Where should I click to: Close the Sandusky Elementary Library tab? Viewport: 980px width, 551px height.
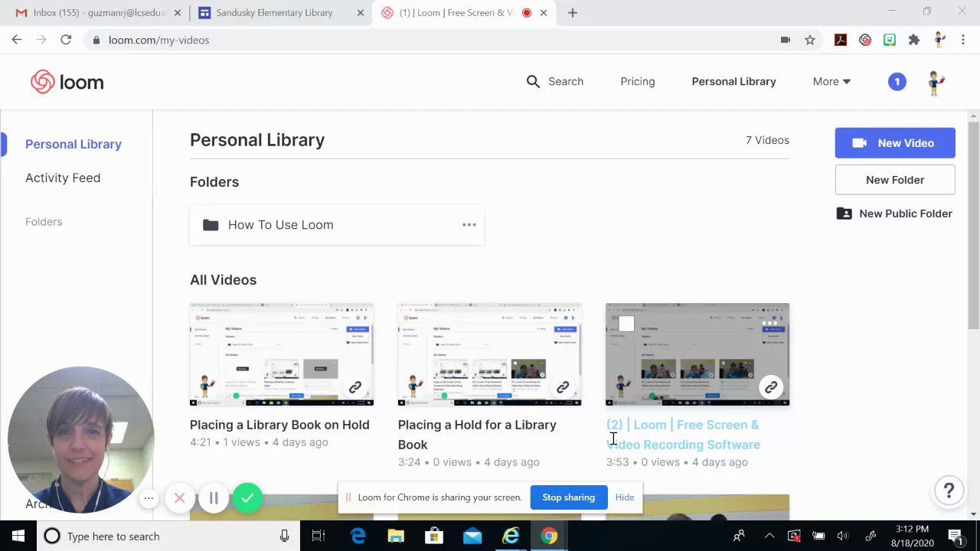pyautogui.click(x=361, y=13)
